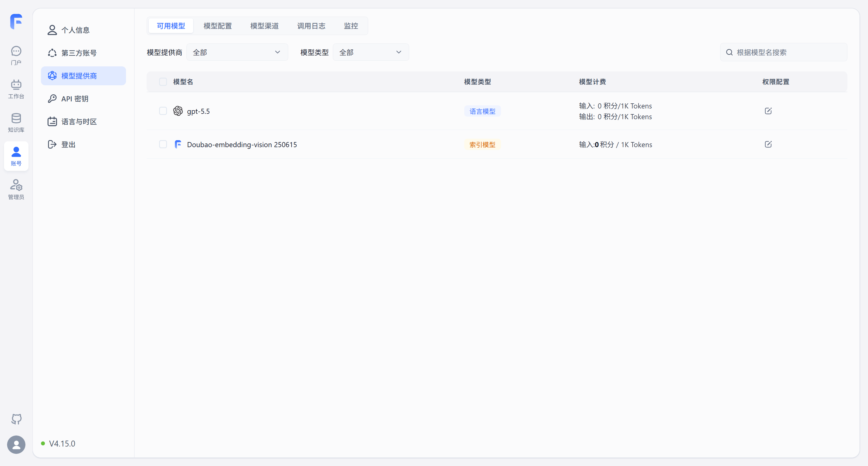Click the V4.15.0 version label

62,443
